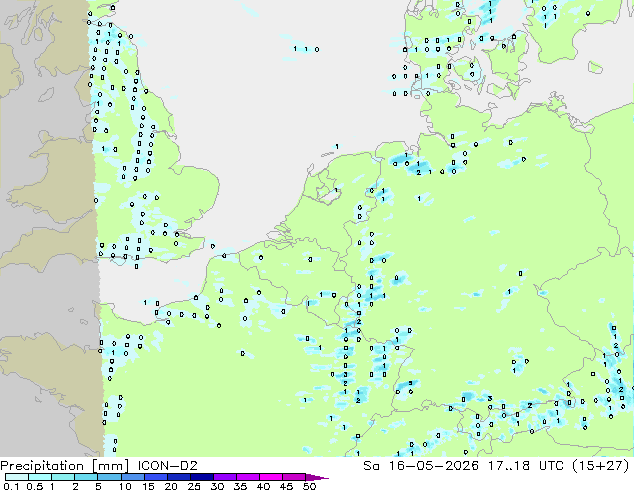This screenshot has height=490, width=634.
Task: Click the 0.1–0.5 mm legend swatch
Action: 17,477
